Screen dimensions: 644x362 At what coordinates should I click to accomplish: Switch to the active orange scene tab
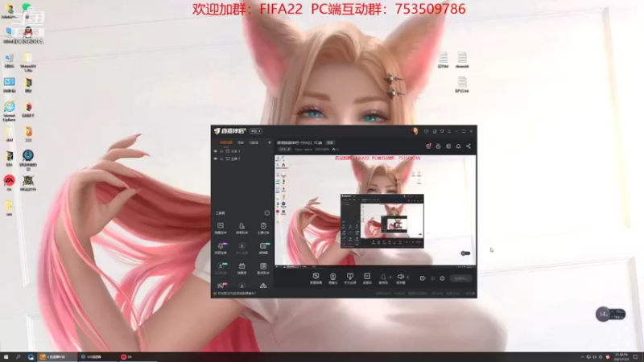[226, 142]
